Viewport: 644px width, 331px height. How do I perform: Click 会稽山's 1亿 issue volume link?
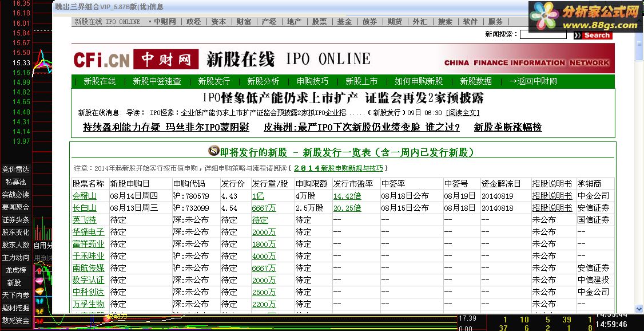pyautogui.click(x=258, y=196)
